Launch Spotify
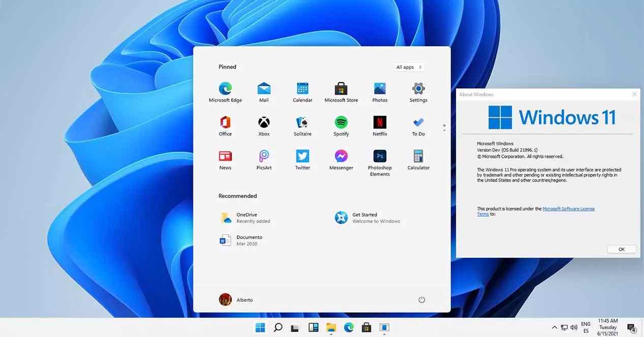This screenshot has width=644, height=337. point(341,126)
